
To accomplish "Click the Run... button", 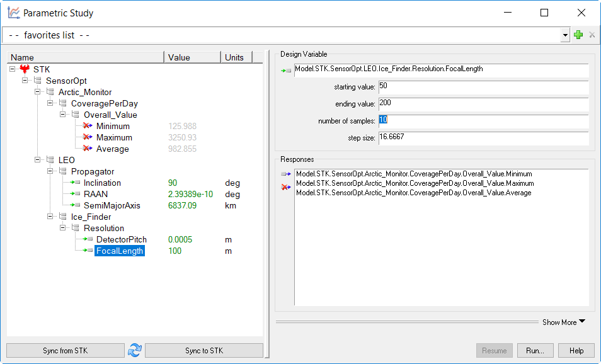I will coord(535,351).
